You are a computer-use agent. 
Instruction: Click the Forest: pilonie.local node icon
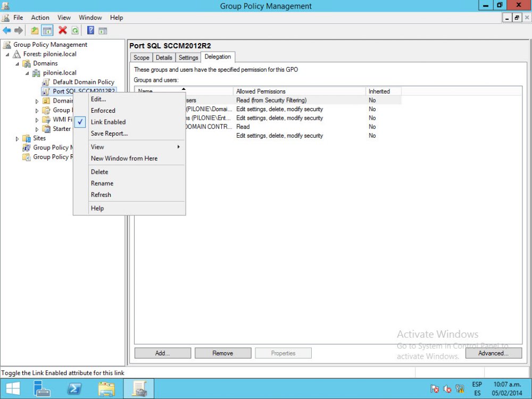16,54
